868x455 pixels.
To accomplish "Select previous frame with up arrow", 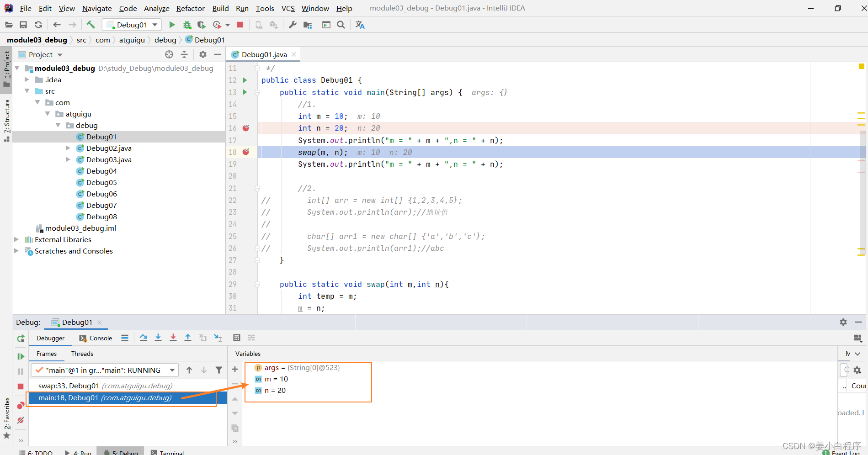I will tap(189, 370).
